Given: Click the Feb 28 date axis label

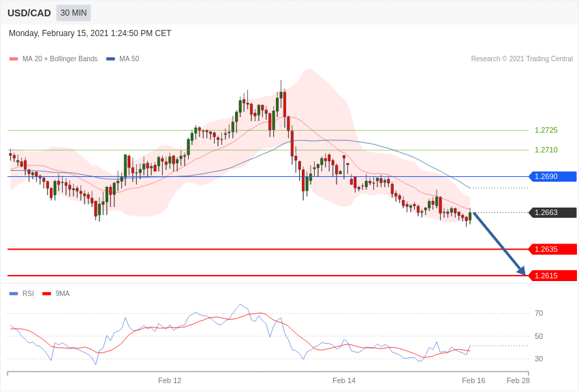Looking at the screenshot, I should coord(518,380).
